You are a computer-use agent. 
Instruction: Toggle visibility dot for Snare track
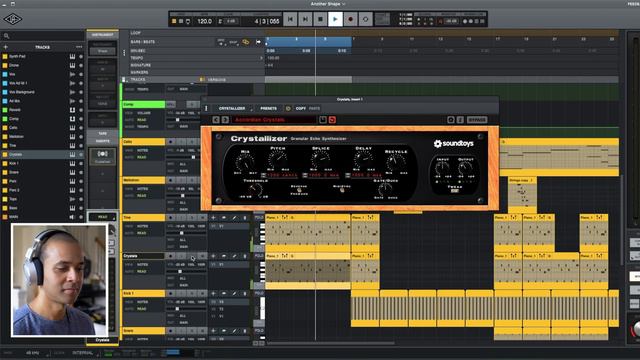(81, 172)
